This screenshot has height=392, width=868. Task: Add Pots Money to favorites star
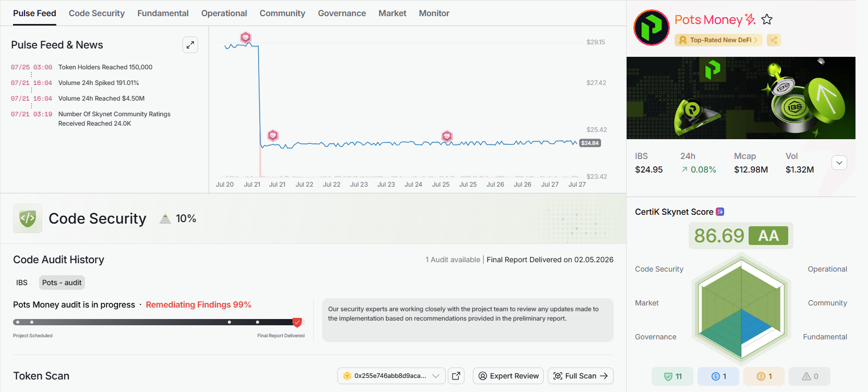click(x=767, y=20)
